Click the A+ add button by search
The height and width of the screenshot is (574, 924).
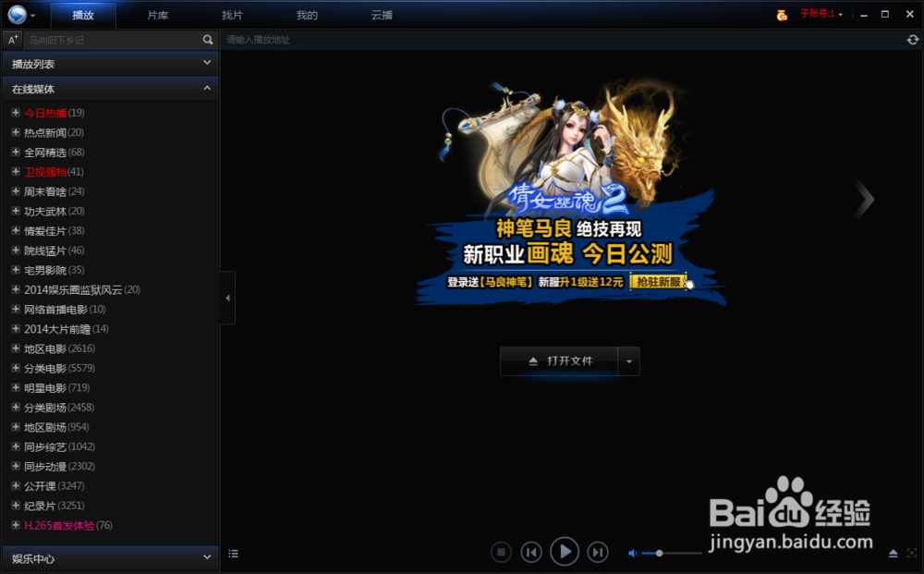click(x=13, y=40)
